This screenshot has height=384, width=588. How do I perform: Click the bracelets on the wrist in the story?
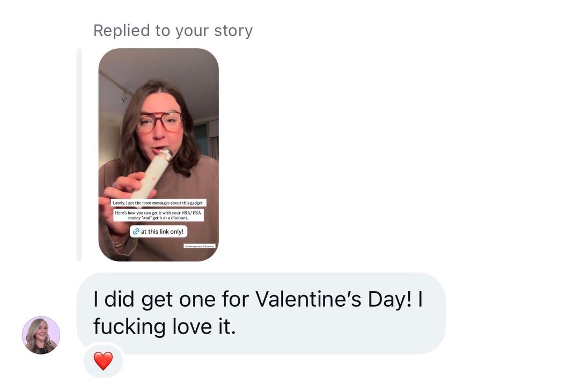click(x=119, y=242)
